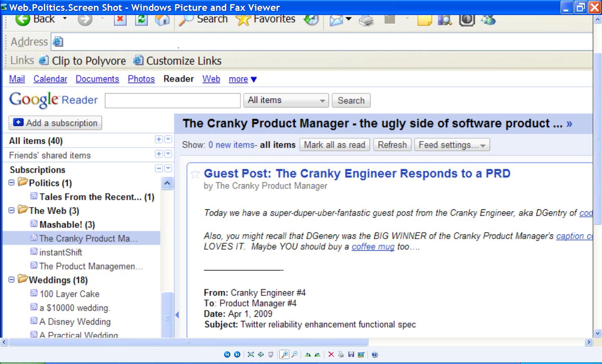Open the Favorites star
The width and height of the screenshot is (602, 364).
tap(265, 19)
